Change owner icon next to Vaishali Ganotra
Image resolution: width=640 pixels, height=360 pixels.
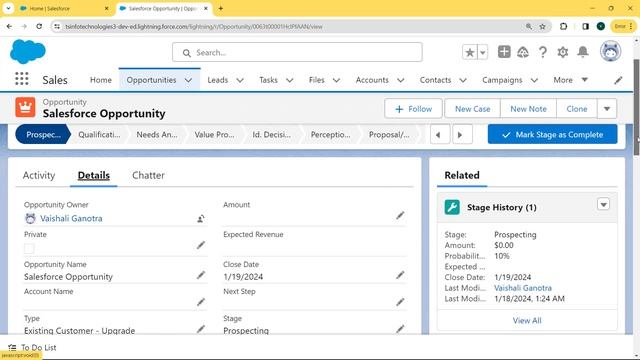200,219
